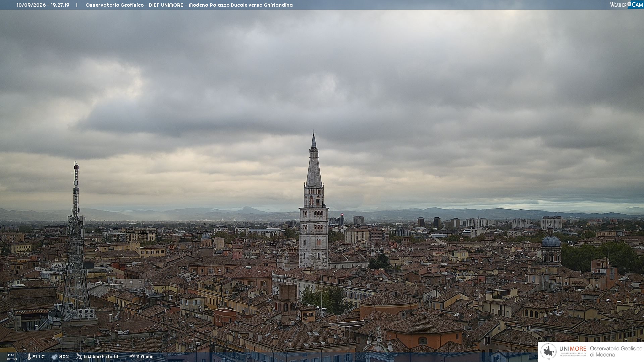Select the 6.4 km/h da W wind reading
Image resolution: width=644 pixels, height=362 pixels.
(x=101, y=357)
